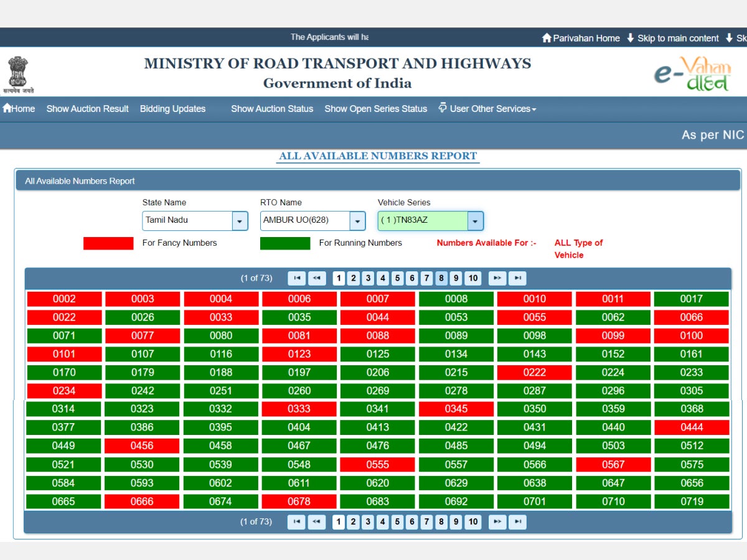Image resolution: width=747 pixels, height=560 pixels.
Task: Select the Show Auction Status menu item
Action: tap(272, 109)
